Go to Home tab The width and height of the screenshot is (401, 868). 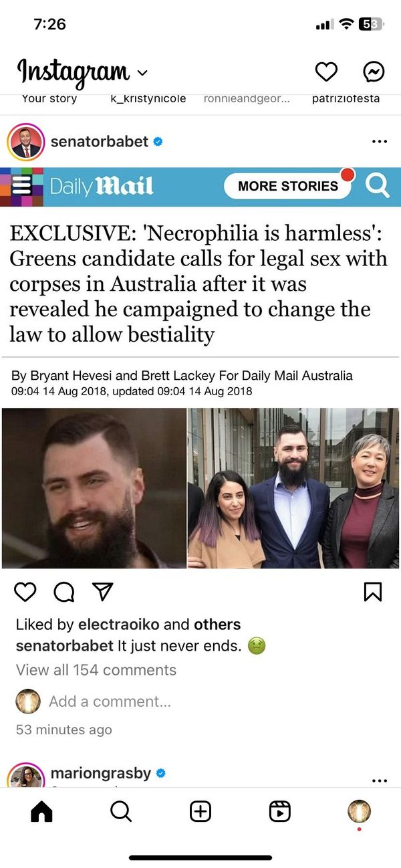pos(41,811)
